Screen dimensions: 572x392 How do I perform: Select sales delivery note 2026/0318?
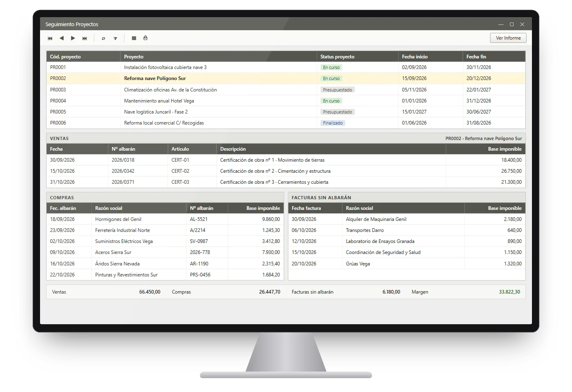click(123, 160)
